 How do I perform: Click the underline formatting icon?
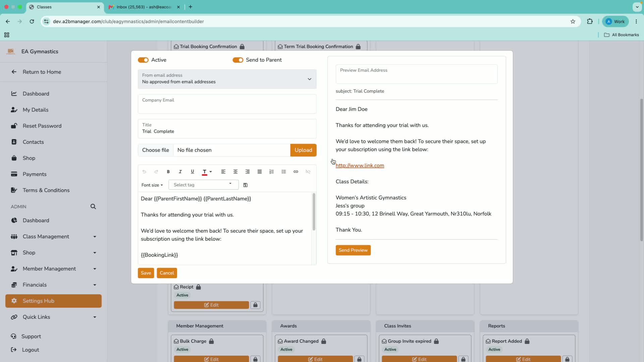pos(192,172)
